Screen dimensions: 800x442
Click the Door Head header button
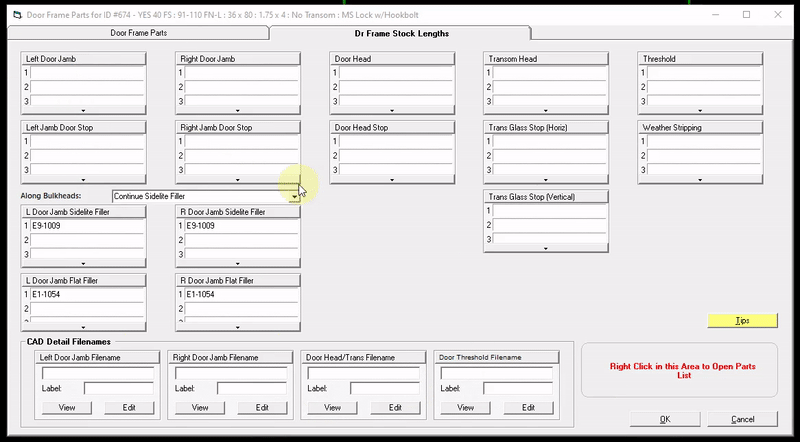tap(392, 59)
